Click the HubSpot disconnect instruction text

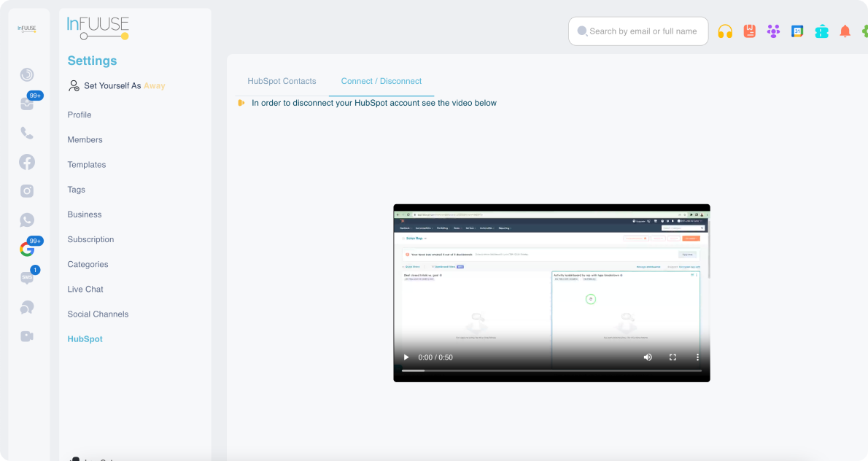click(374, 103)
